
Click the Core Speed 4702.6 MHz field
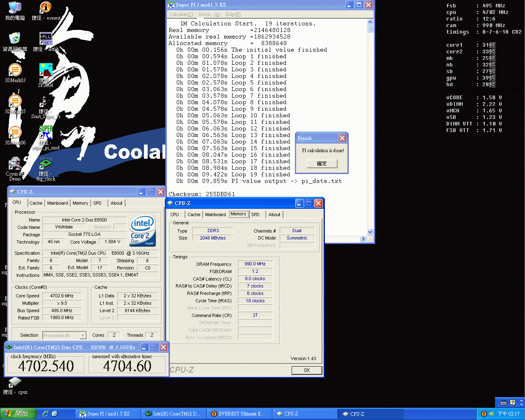pyautogui.click(x=62, y=296)
